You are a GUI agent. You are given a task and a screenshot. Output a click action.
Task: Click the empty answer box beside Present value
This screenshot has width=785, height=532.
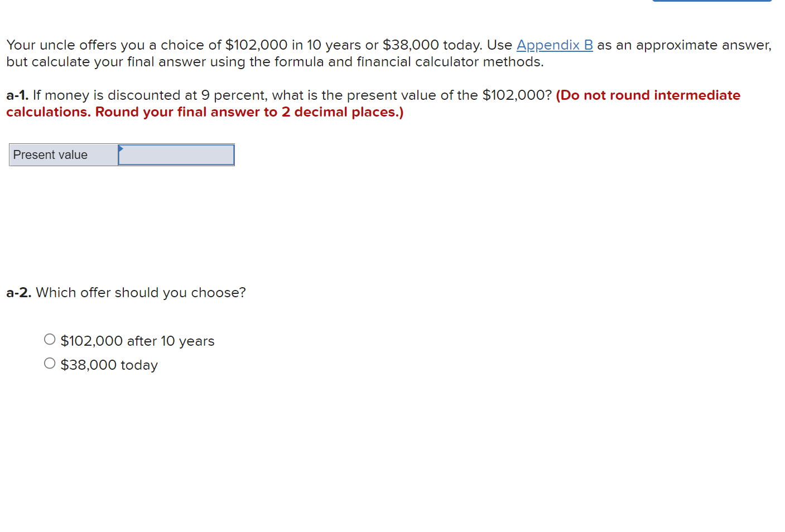[176, 154]
